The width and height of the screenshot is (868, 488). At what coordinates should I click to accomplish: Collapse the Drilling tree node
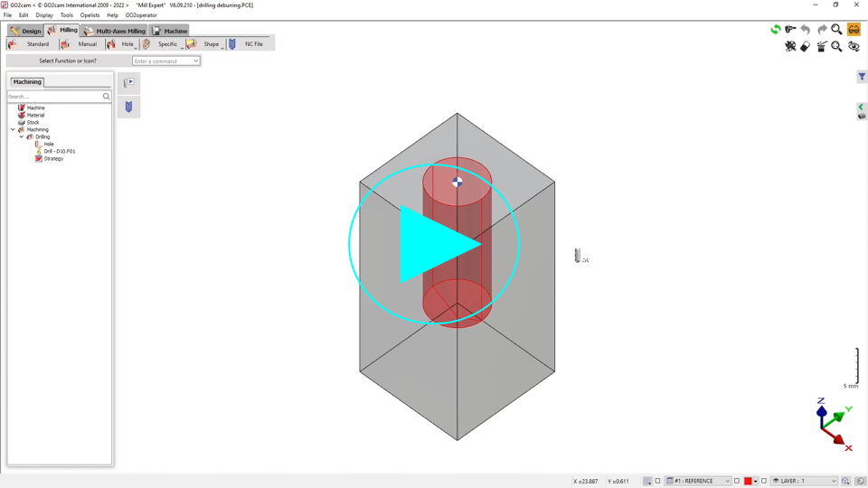click(22, 136)
